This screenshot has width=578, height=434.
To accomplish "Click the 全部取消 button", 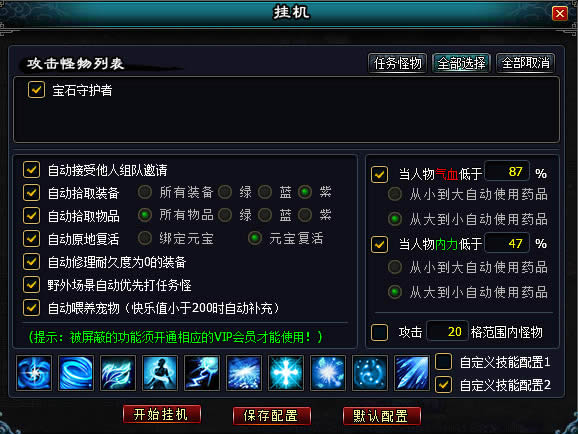I will [x=526, y=63].
